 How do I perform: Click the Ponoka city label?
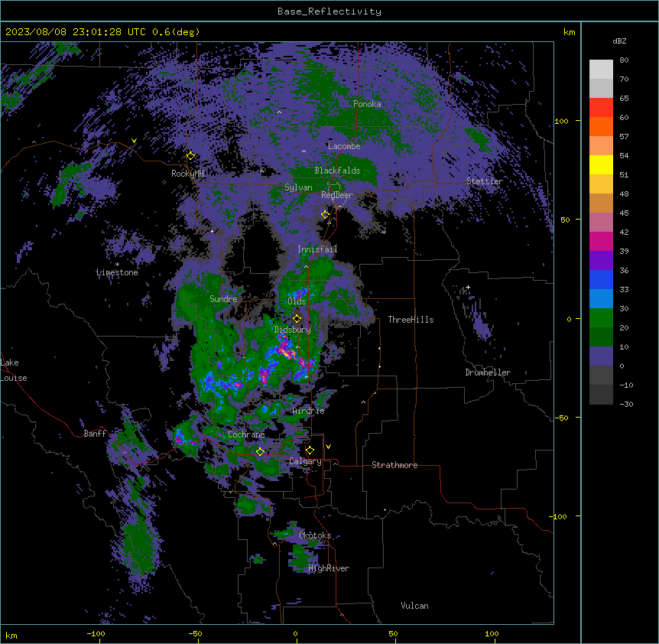pyautogui.click(x=367, y=104)
